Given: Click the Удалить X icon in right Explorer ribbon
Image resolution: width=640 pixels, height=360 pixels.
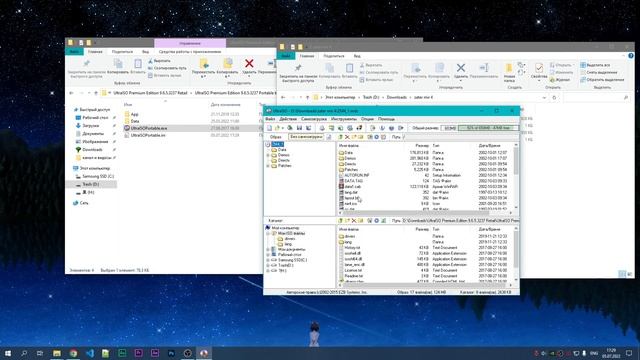Looking at the screenshot, I should (x=461, y=68).
